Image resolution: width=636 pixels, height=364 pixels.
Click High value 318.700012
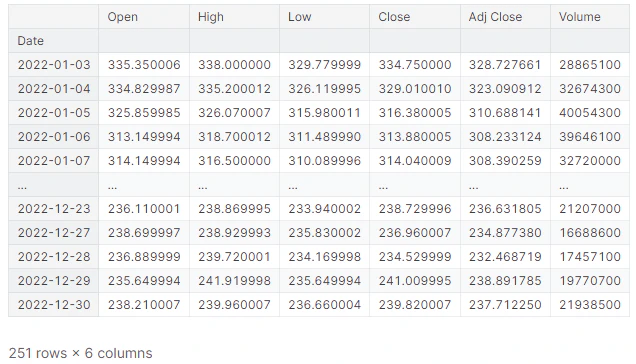[234, 137]
